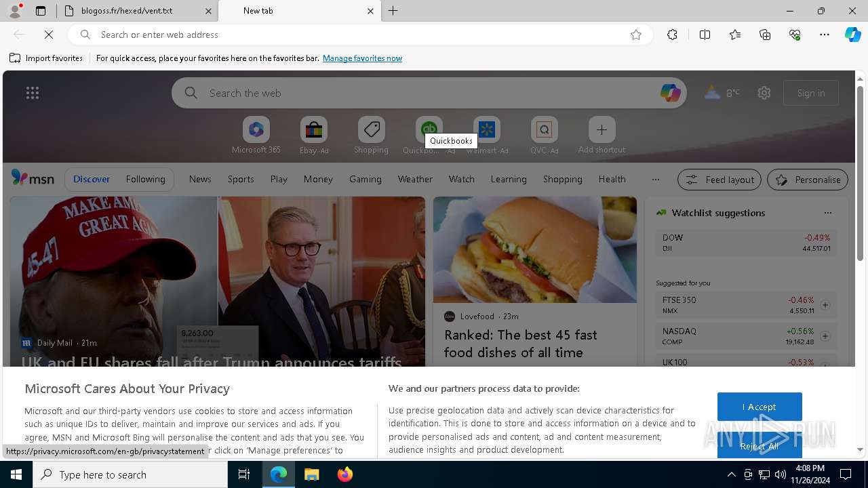The width and height of the screenshot is (868, 488).
Task: Click Reject All on privacy banner
Action: coord(759,446)
